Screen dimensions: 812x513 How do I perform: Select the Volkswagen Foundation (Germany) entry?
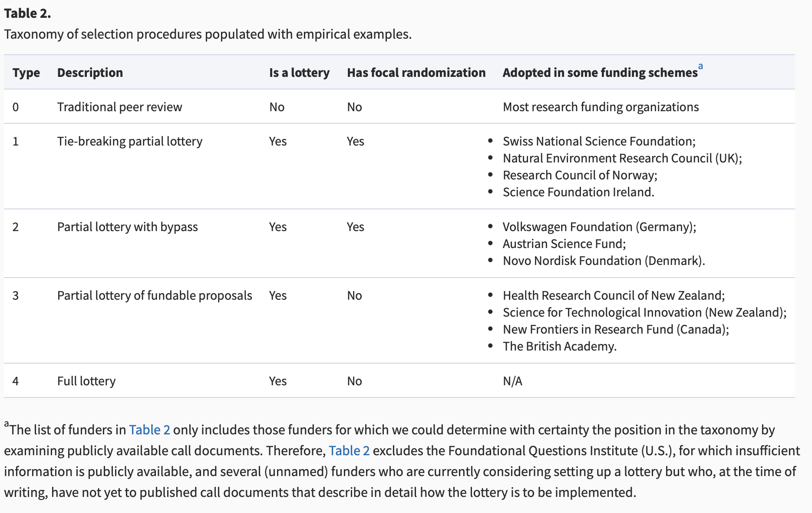click(599, 226)
